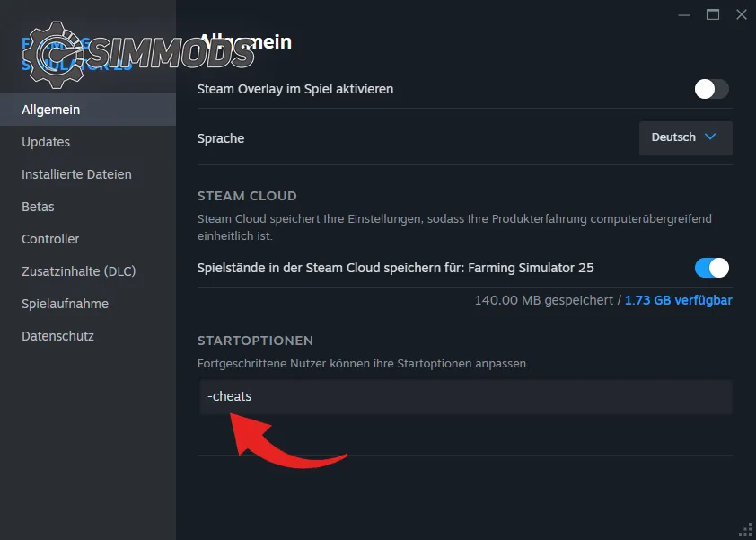Viewport: 756px width, 540px height.
Task: Open the Updates settings section
Action: coord(46,142)
